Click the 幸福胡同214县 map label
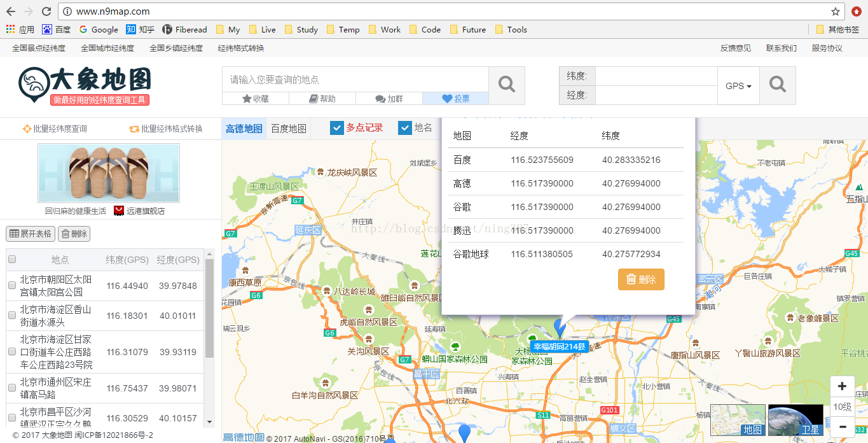This screenshot has height=443, width=868. click(559, 346)
